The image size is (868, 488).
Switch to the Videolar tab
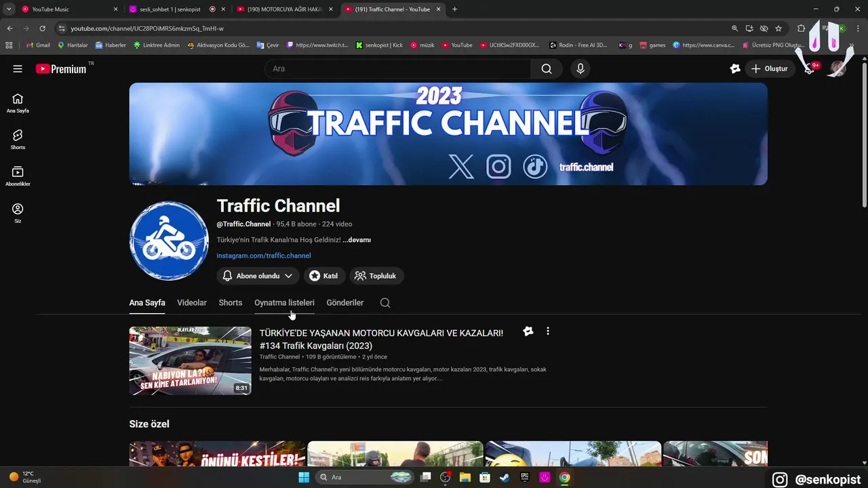click(192, 303)
